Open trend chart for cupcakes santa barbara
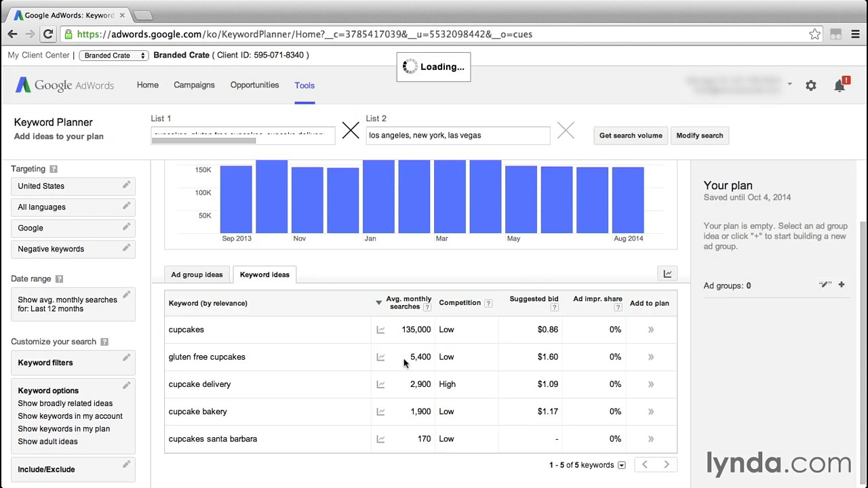 click(380, 439)
